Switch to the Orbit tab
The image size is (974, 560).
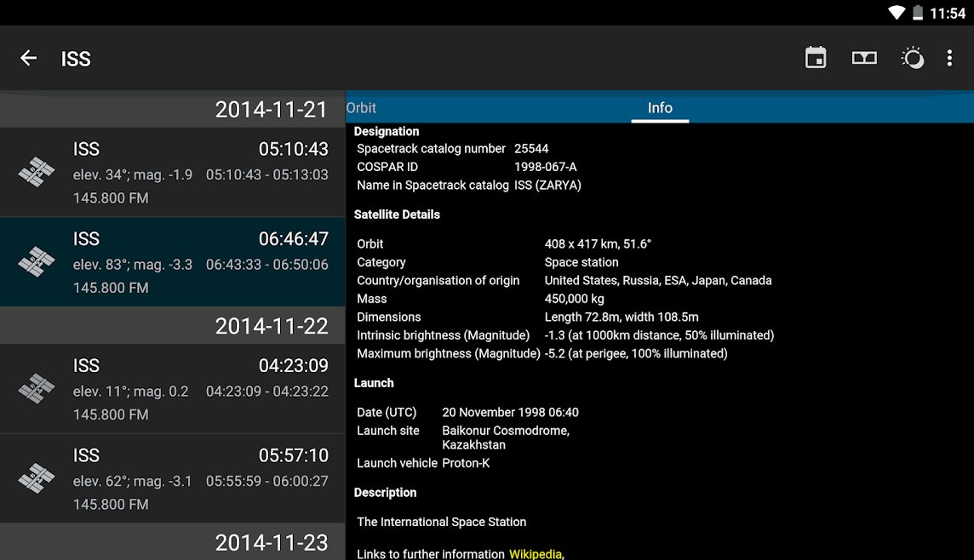click(361, 108)
